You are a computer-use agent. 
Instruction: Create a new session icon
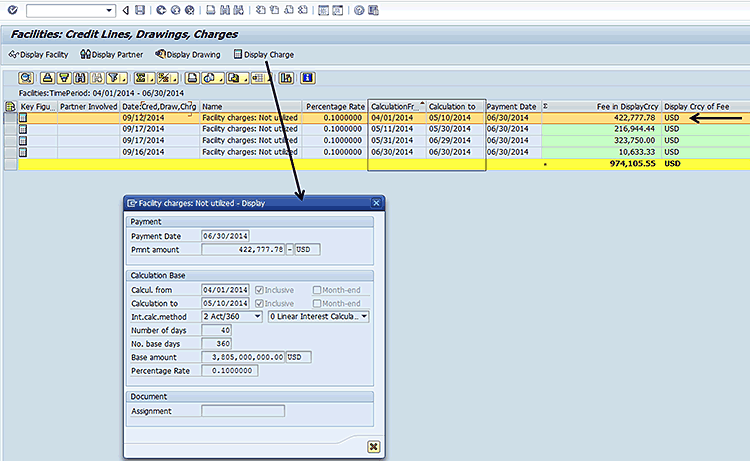coord(323,10)
